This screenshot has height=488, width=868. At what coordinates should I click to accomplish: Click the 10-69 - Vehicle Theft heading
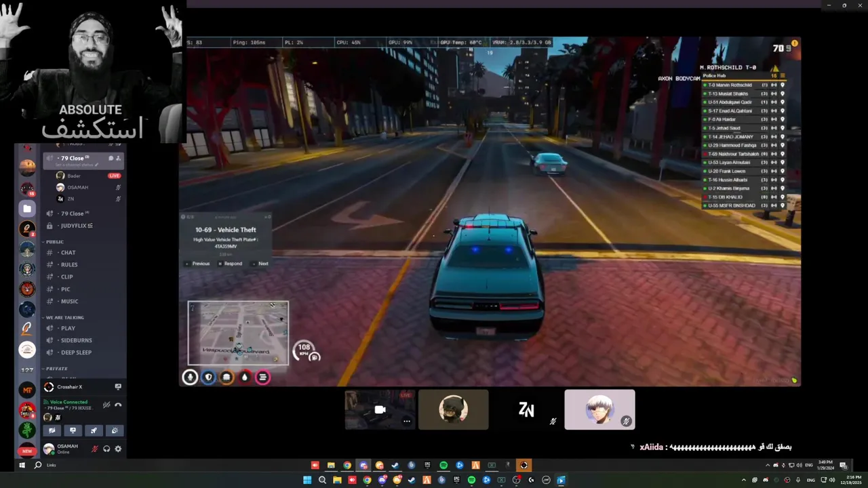point(225,230)
